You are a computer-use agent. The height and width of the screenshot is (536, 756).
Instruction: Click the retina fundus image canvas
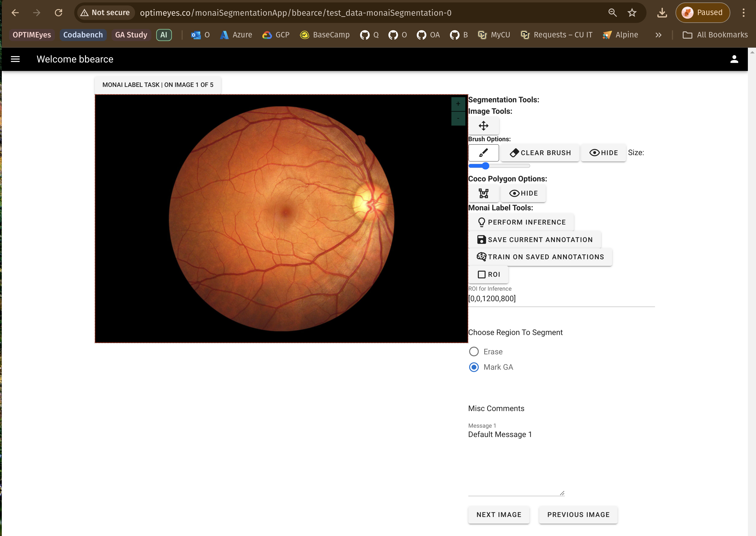tap(281, 219)
